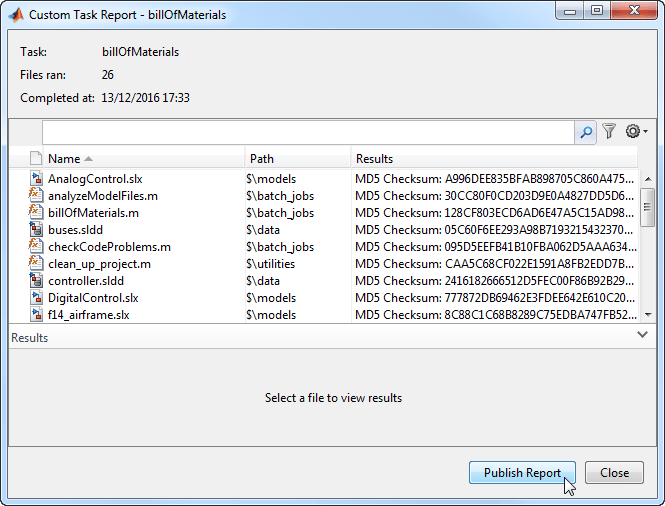Image resolution: width=665 pixels, height=506 pixels.
Task: Click the scrollbar down arrow
Action: 648,315
